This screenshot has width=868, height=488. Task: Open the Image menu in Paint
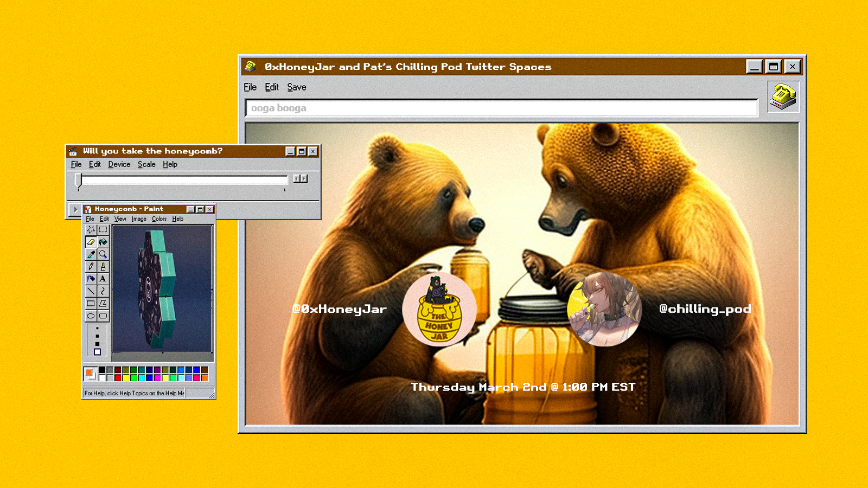139,219
